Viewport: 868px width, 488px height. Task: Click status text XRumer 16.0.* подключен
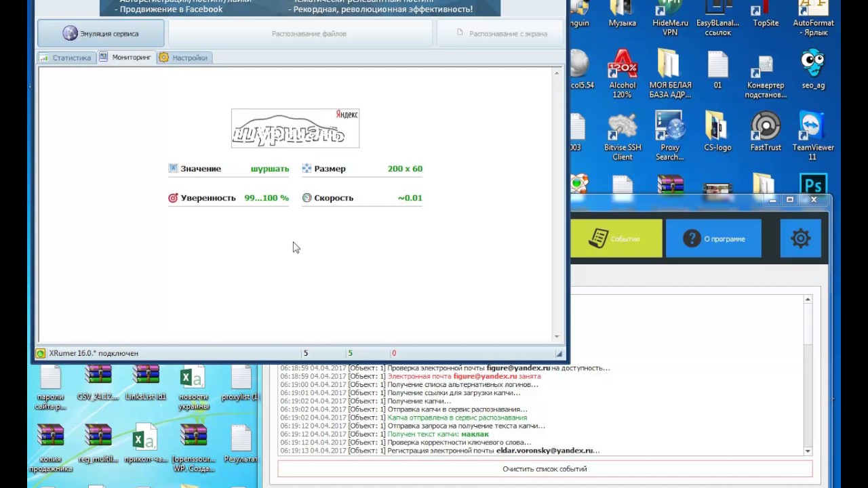94,353
